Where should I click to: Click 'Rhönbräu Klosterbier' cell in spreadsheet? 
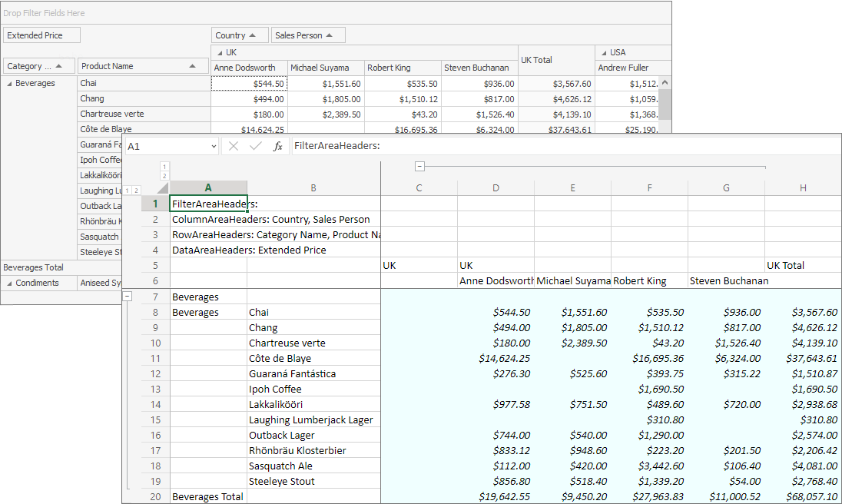coord(313,450)
